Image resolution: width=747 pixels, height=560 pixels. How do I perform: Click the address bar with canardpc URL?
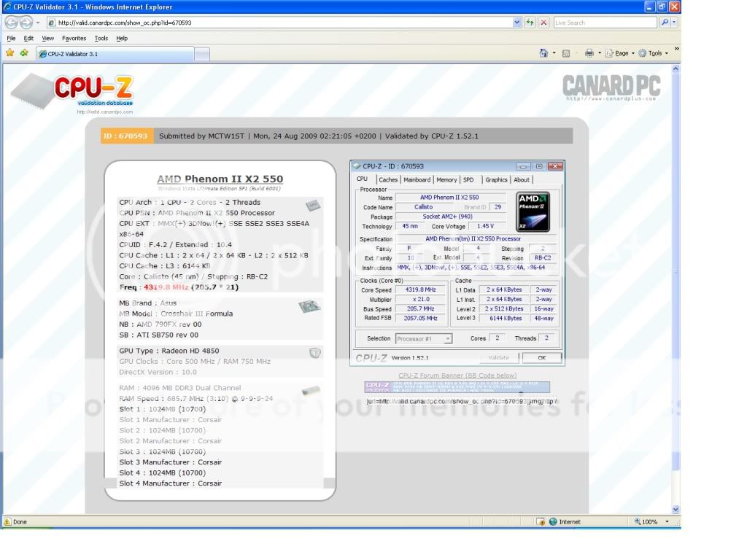tap(281, 23)
